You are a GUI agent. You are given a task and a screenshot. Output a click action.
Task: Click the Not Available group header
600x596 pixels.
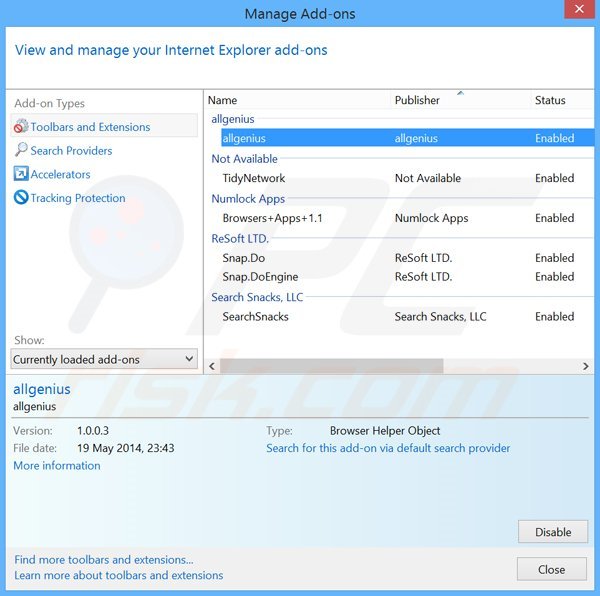pos(245,159)
